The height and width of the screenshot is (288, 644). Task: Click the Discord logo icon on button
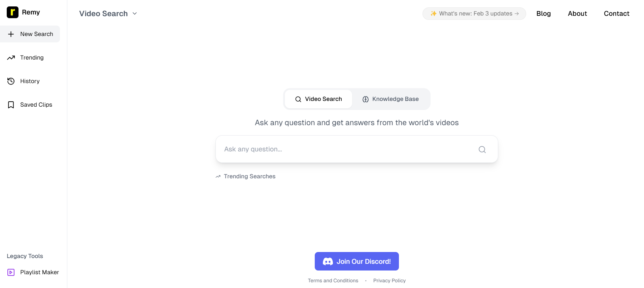pos(328,261)
